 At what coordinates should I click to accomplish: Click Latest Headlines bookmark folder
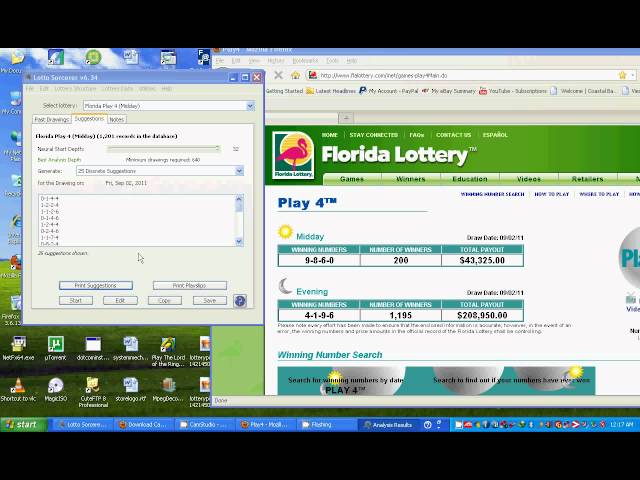click(331, 91)
